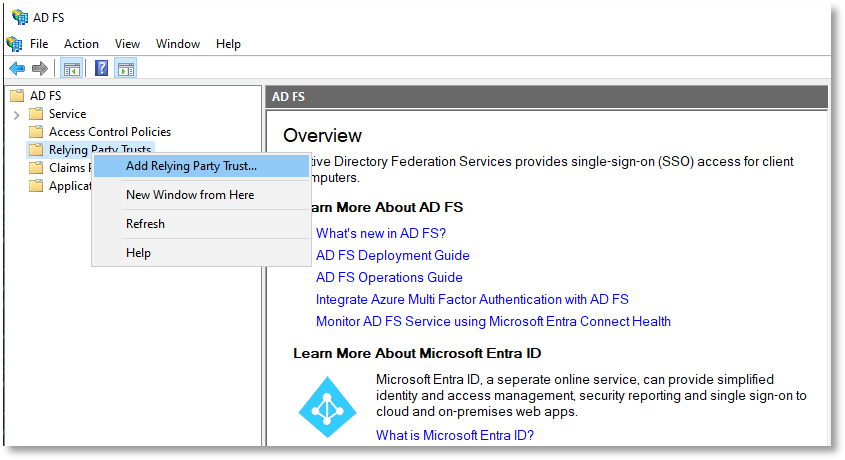Open the Help question-mark toolbar icon
Screen dimensions: 845x460
(x=101, y=68)
